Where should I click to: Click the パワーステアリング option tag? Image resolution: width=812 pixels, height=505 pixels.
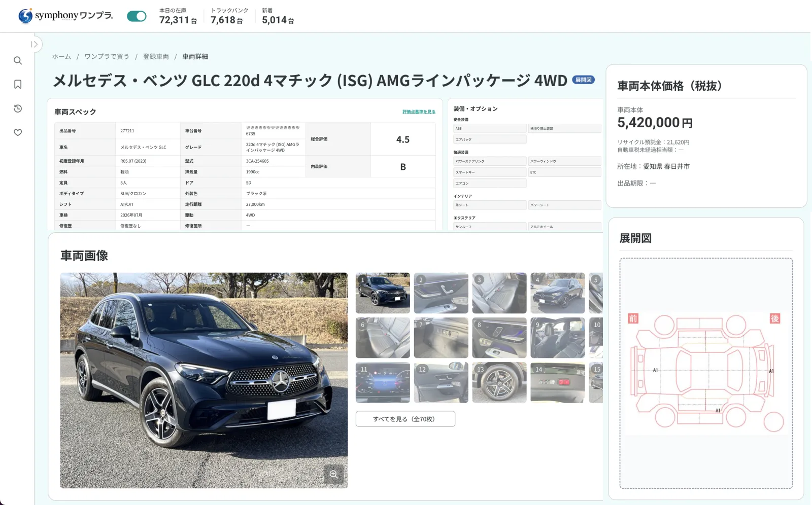tap(490, 161)
